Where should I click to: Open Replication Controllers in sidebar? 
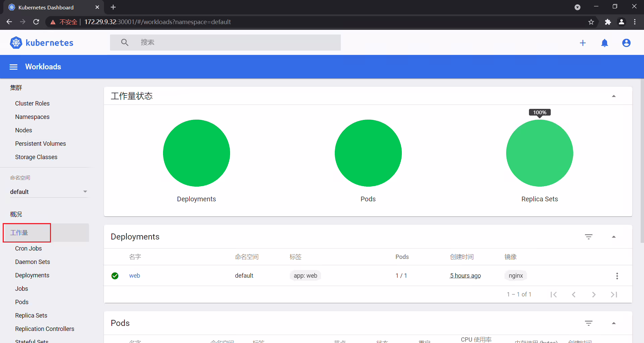point(45,329)
